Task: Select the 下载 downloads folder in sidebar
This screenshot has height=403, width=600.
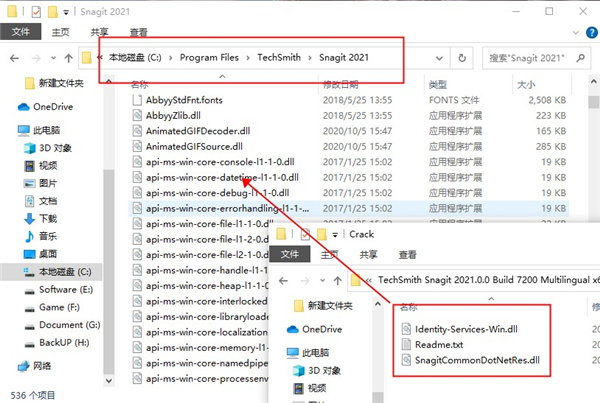Action: pos(49,218)
